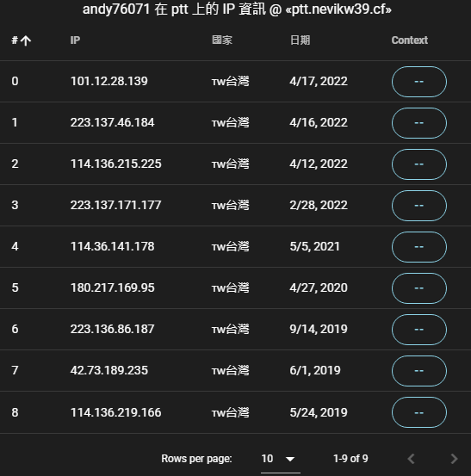Open Context button for IP 114.136.215.225
Viewport: 471px width, 476px height.
click(419, 164)
